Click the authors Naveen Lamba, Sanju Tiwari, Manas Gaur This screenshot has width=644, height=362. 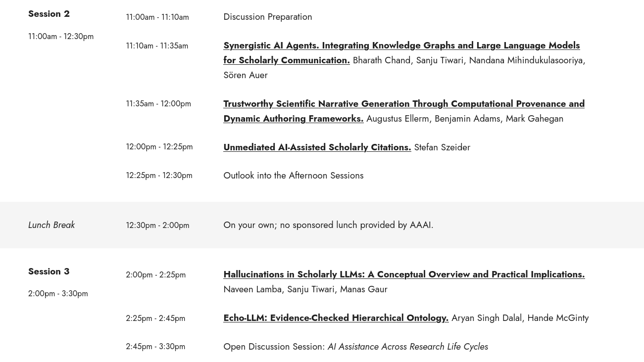click(305, 289)
